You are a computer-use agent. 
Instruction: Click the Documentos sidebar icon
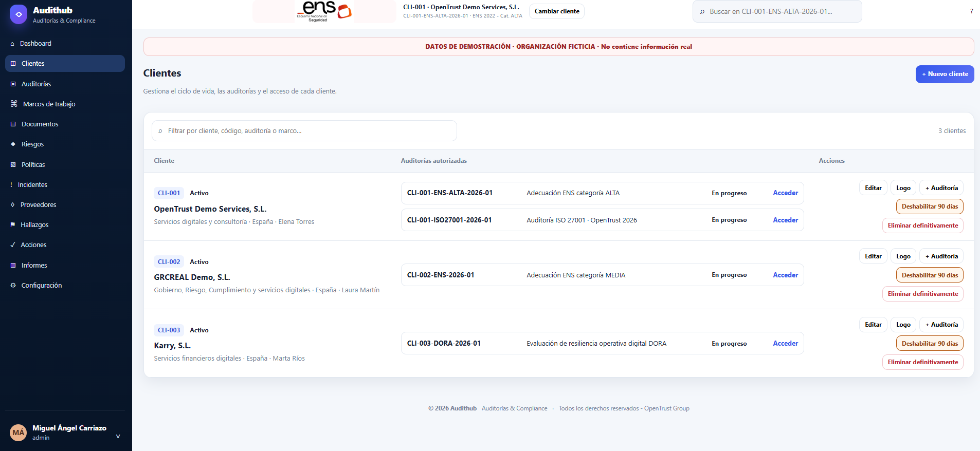13,124
